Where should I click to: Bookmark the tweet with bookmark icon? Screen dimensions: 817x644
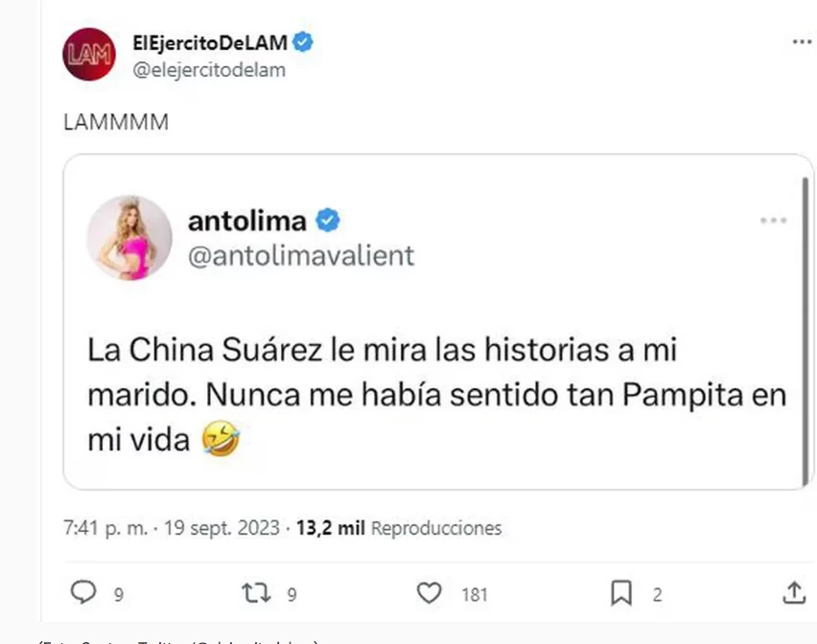click(621, 593)
